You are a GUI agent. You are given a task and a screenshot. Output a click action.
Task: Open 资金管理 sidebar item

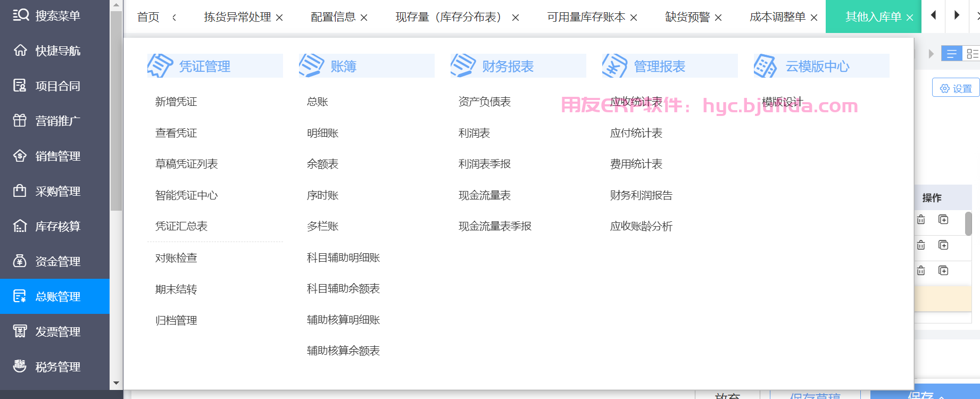55,261
